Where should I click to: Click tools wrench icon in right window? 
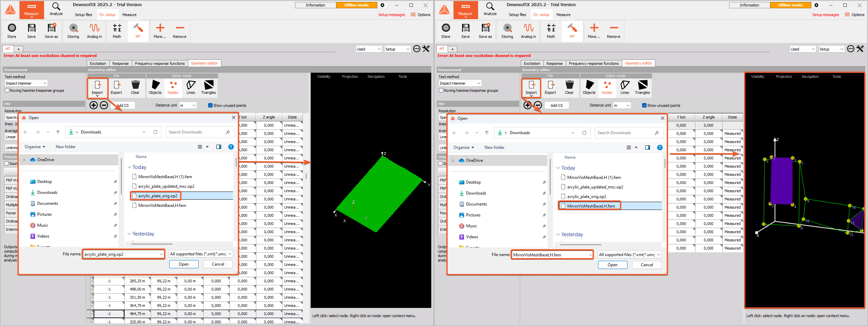860,49
